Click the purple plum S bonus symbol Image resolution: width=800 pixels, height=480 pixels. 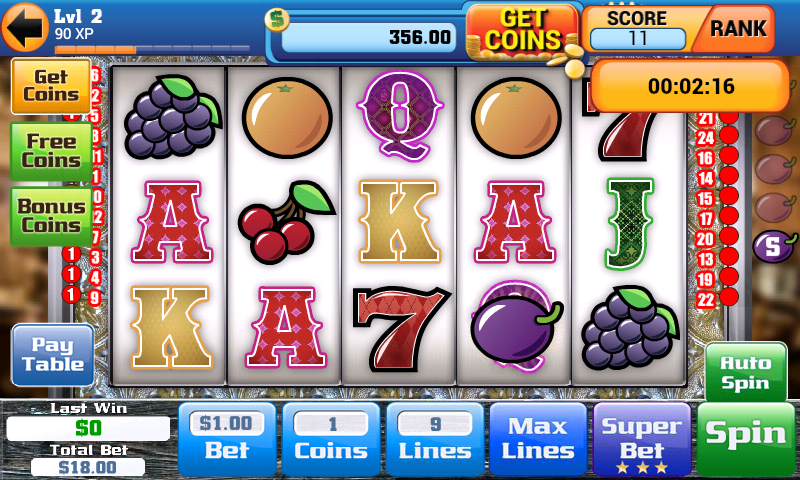pos(774,247)
